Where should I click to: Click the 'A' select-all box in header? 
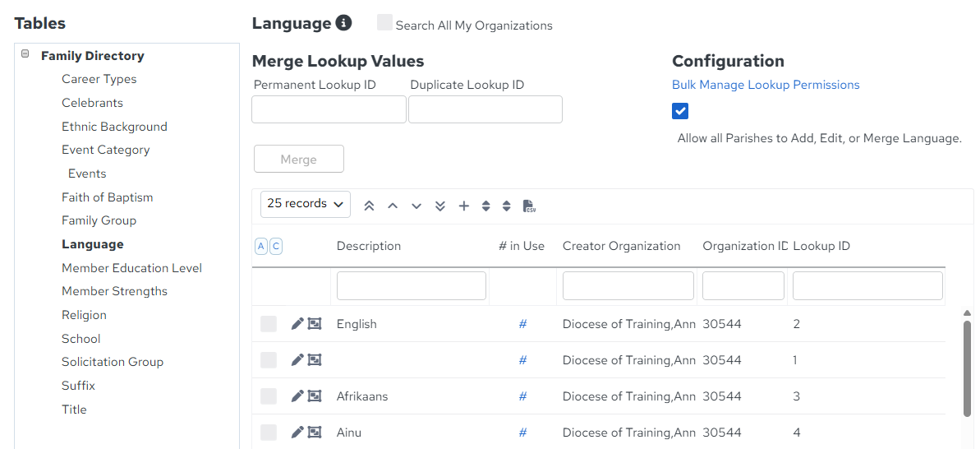click(x=260, y=247)
